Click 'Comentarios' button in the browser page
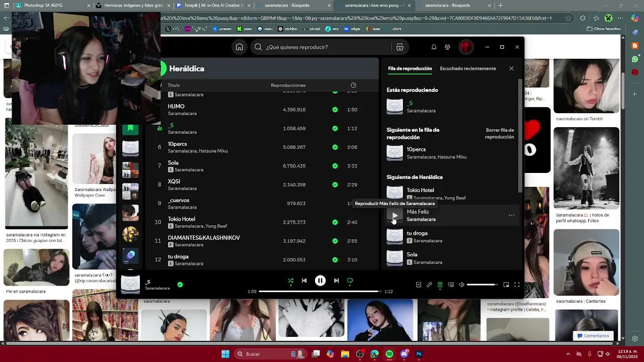 593,336
